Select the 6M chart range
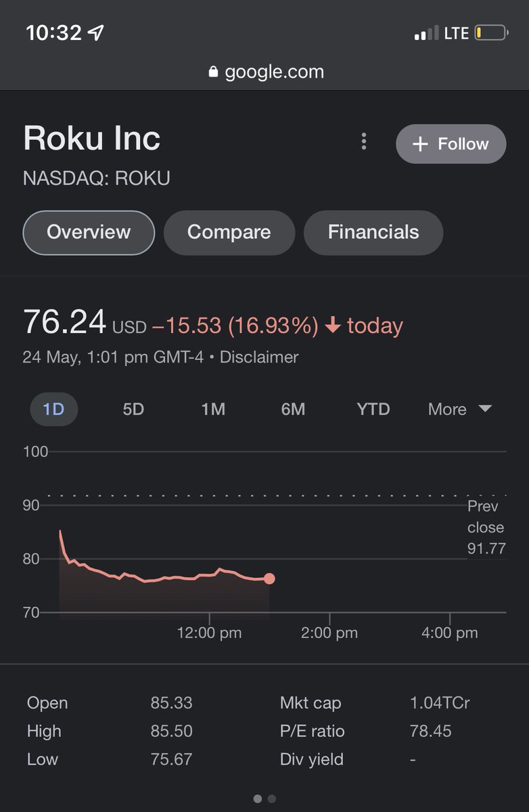The height and width of the screenshot is (812, 529). point(293,409)
